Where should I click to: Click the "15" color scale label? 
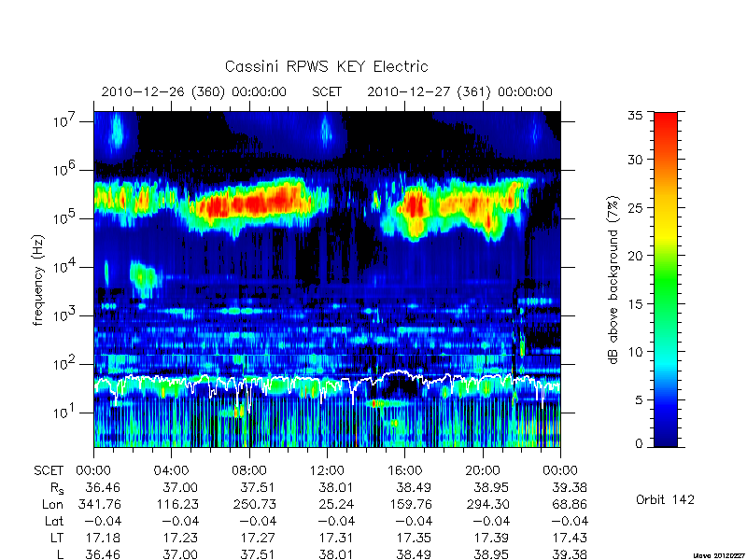coord(636,303)
